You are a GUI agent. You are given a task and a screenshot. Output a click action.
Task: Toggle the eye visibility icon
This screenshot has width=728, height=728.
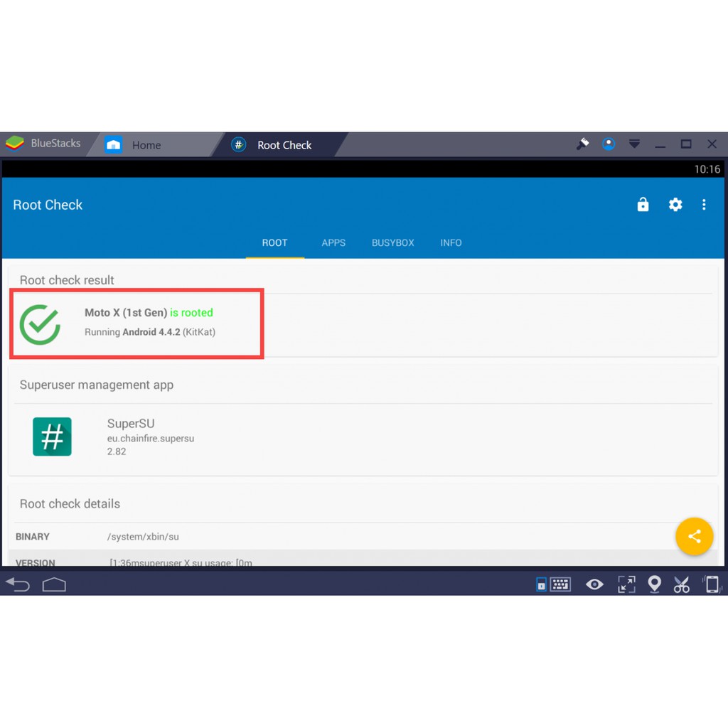coord(594,584)
